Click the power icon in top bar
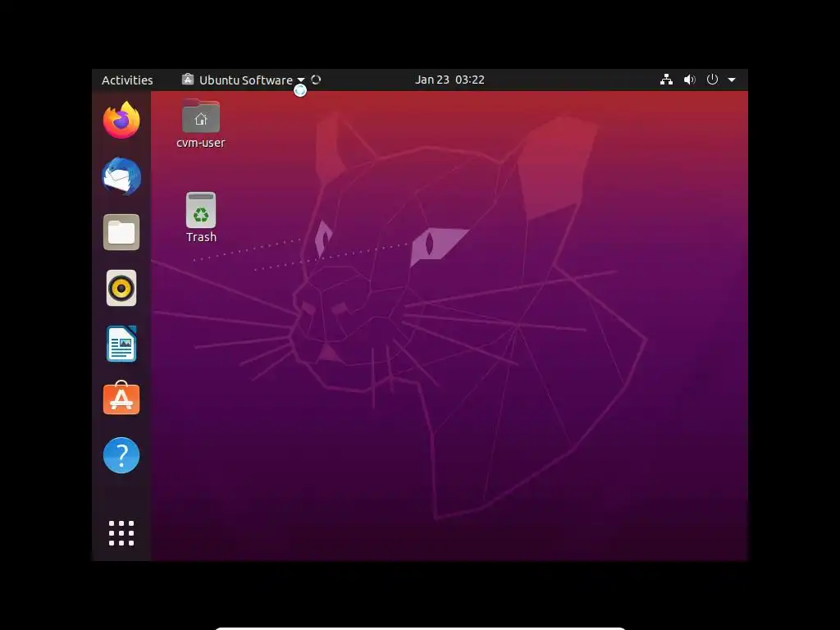This screenshot has width=840, height=630. [x=712, y=80]
